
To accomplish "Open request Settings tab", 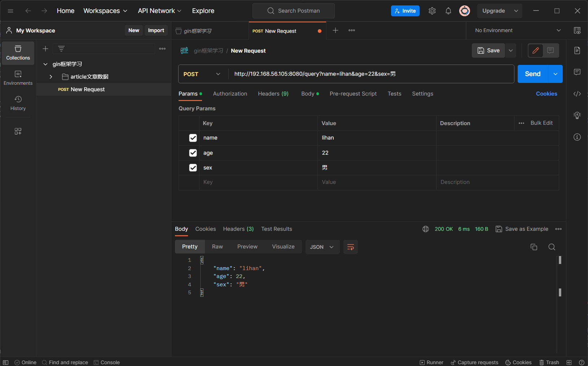I will tap(423, 94).
